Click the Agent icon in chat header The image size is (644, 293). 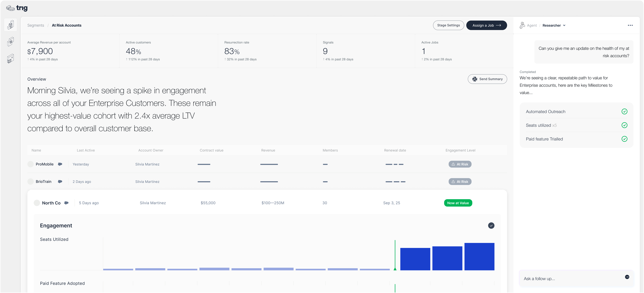click(x=522, y=25)
